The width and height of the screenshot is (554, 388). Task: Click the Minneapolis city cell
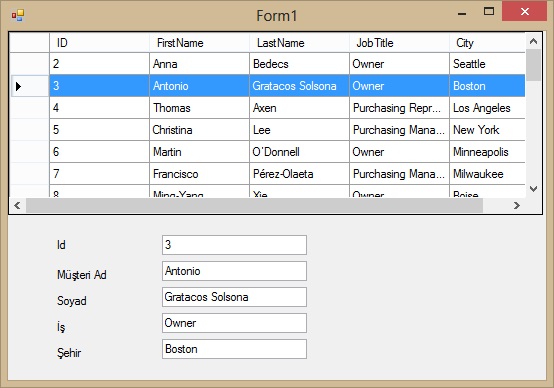coord(487,152)
